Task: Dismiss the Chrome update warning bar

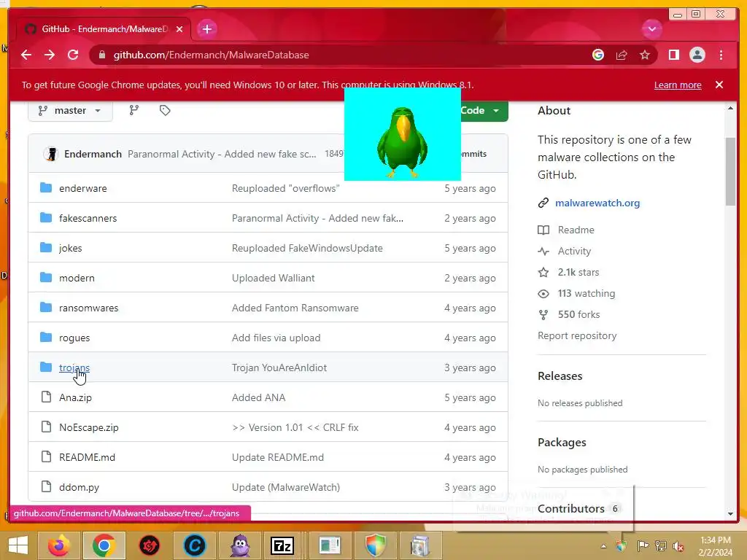Action: coord(719,85)
